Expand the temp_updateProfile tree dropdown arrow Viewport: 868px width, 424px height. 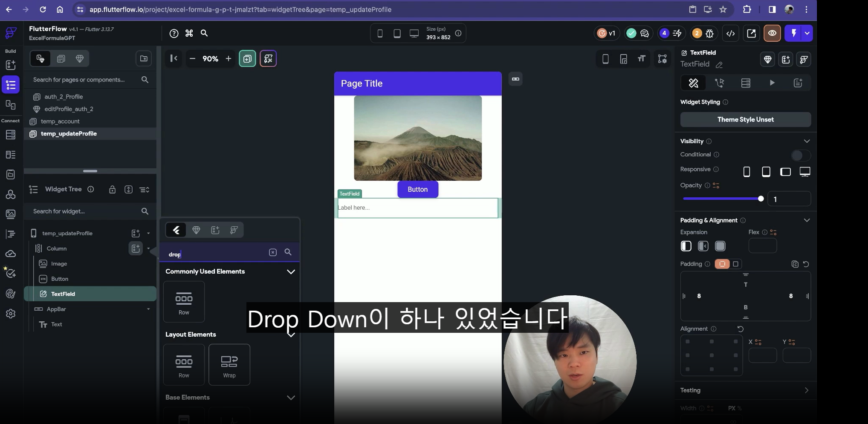[148, 233]
